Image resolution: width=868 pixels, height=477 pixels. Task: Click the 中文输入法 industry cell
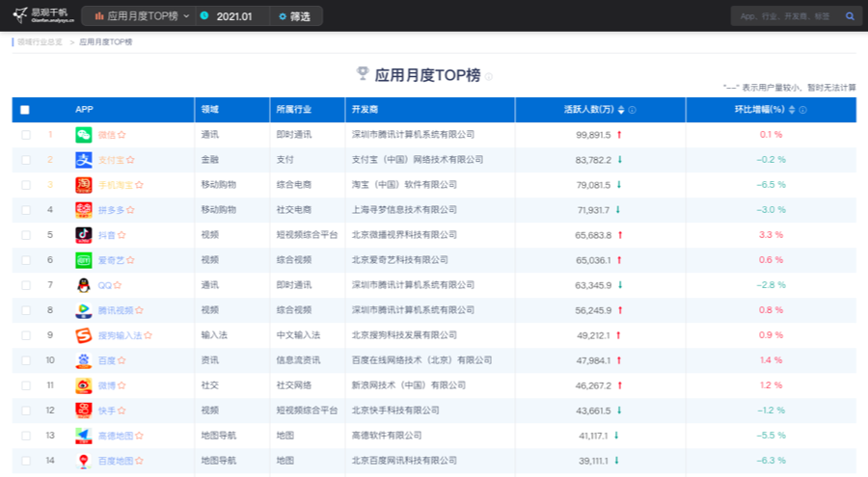(298, 335)
